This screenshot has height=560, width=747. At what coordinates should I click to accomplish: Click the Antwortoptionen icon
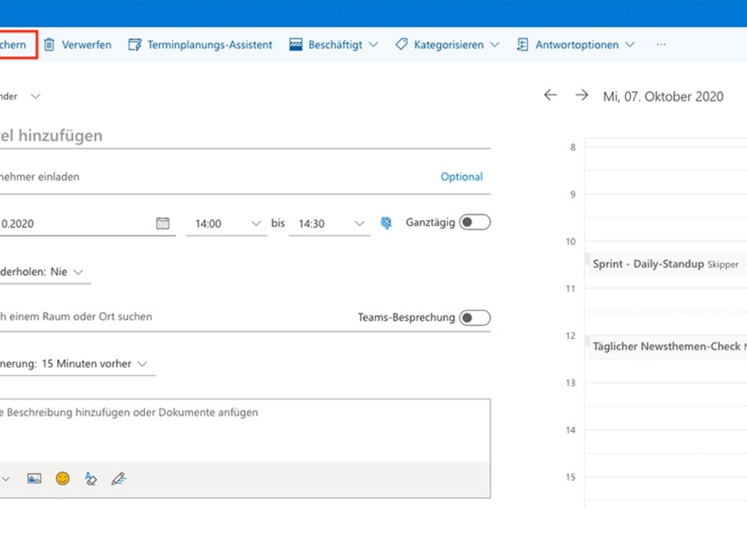(x=523, y=44)
